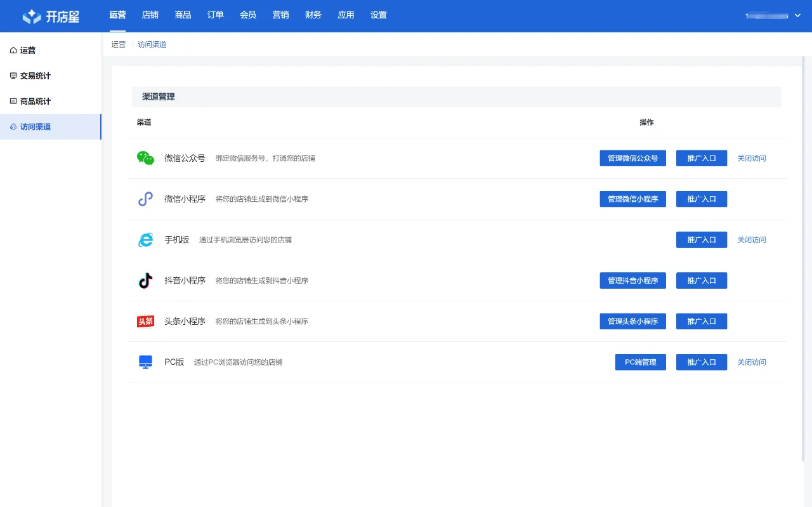Click the 微信小程序 mini-program icon
Viewport: 812px width, 507px height.
145,199
